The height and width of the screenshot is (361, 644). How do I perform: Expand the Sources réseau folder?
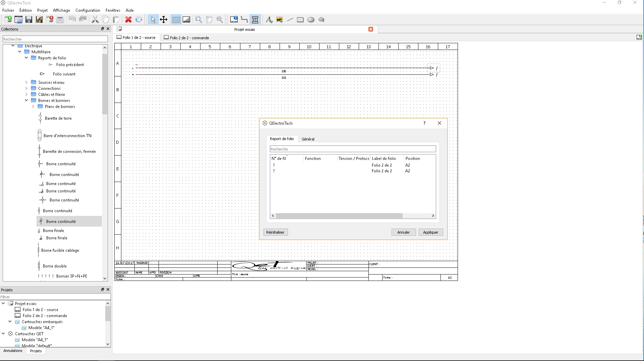pyautogui.click(x=26, y=82)
